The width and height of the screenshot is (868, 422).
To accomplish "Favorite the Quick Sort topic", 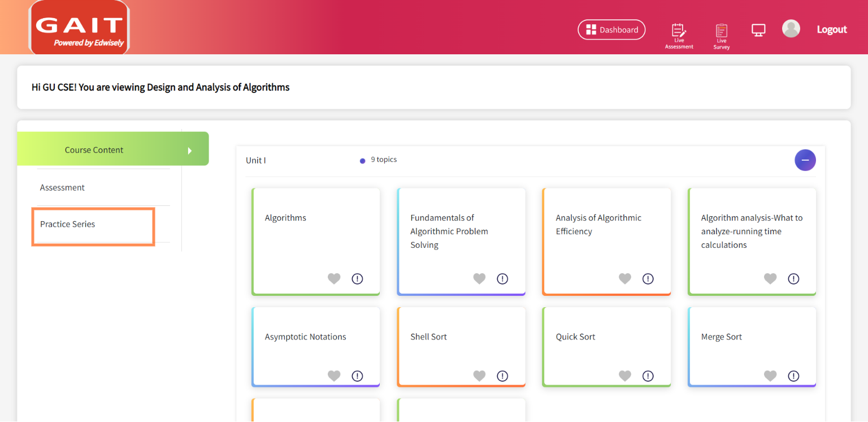I will click(625, 376).
